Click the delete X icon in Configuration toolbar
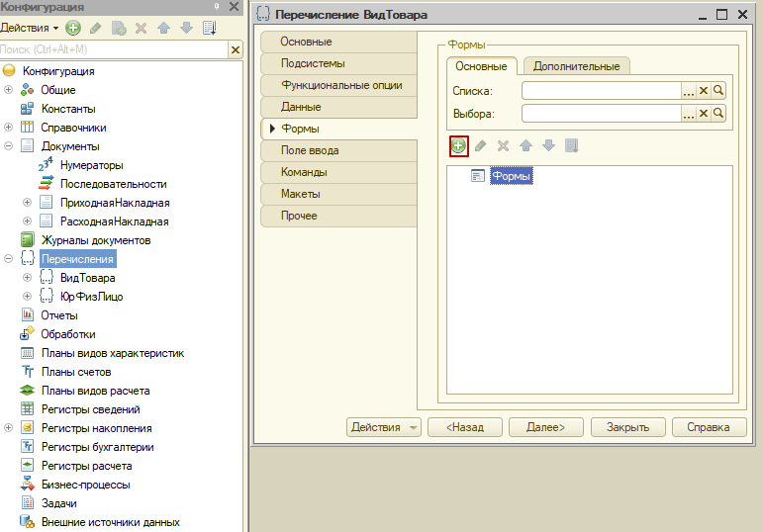 (142, 29)
